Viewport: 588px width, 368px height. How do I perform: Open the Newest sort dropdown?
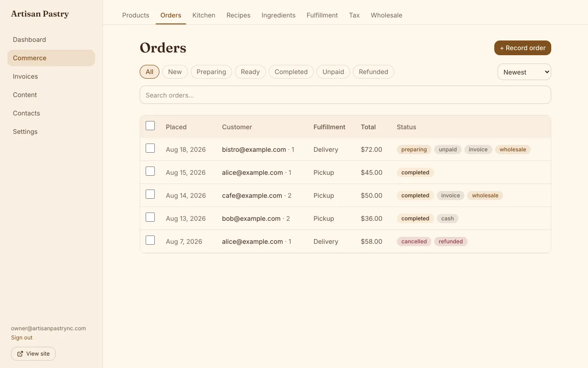tap(524, 72)
